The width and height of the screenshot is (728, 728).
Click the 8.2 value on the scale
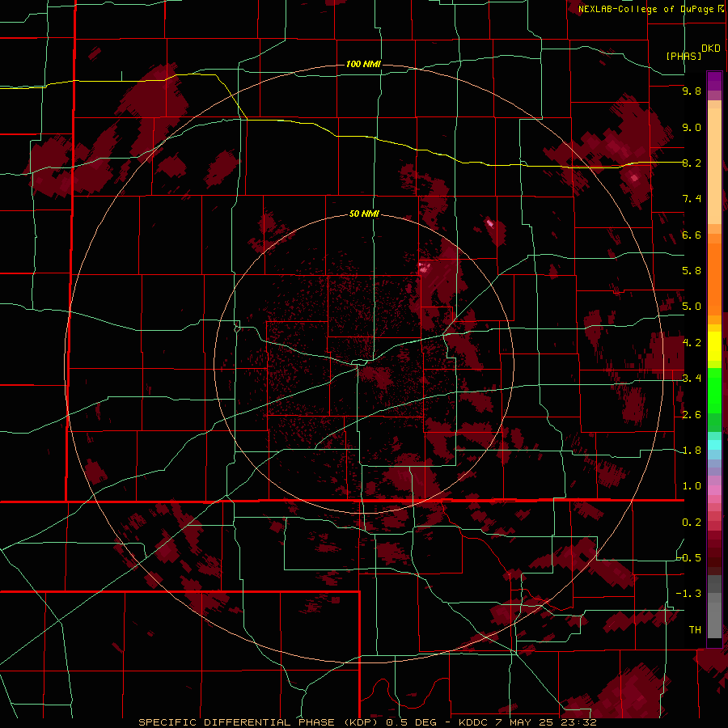[x=692, y=163]
